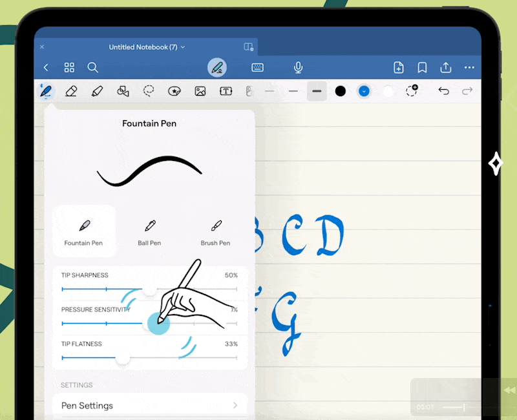Open the Shapes tool
This screenshot has height=420, width=517.
[x=123, y=91]
